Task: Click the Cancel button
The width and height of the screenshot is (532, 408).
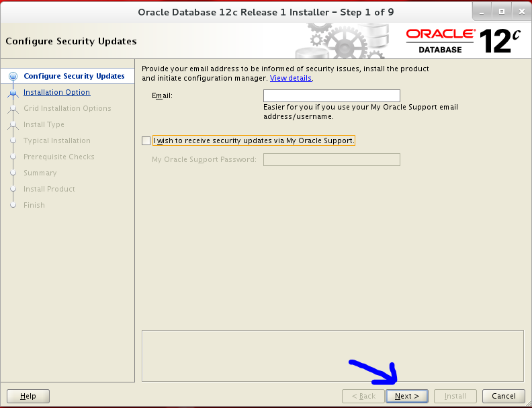Action: tap(504, 396)
